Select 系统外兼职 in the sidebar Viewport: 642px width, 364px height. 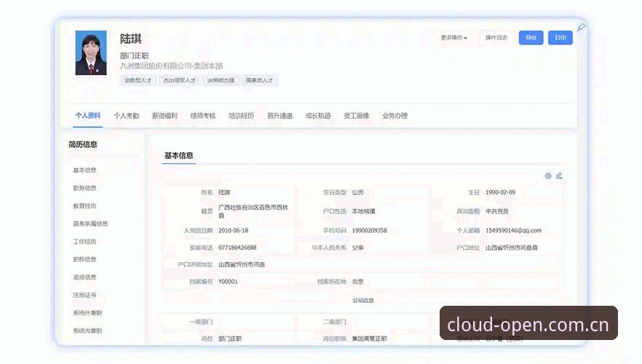tap(87, 313)
